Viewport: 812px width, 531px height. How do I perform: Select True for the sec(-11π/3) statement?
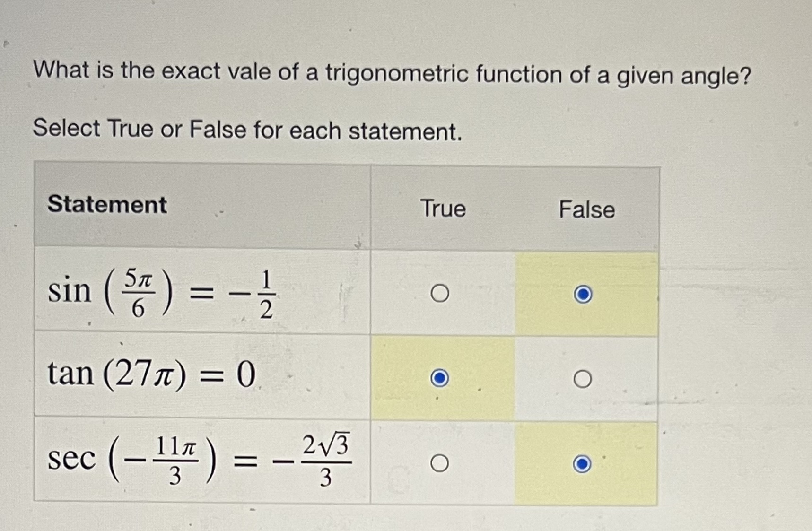click(439, 462)
